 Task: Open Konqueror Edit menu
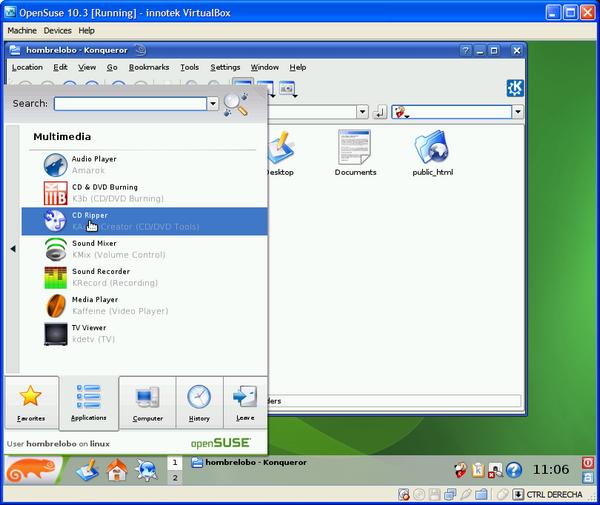click(60, 67)
